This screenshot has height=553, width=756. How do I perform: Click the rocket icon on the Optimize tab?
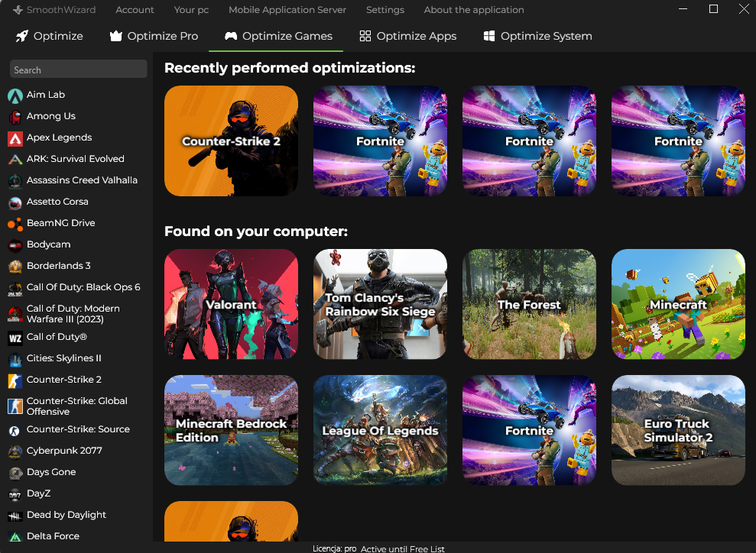pos(21,36)
